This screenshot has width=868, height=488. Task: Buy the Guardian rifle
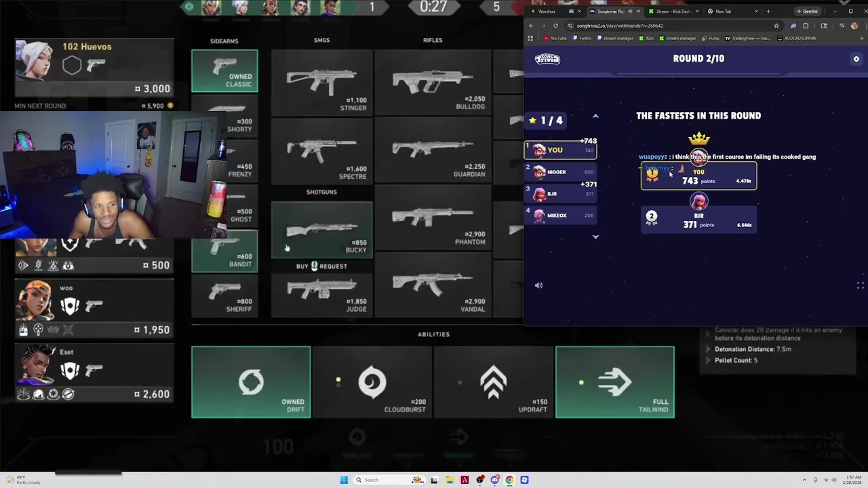433,150
